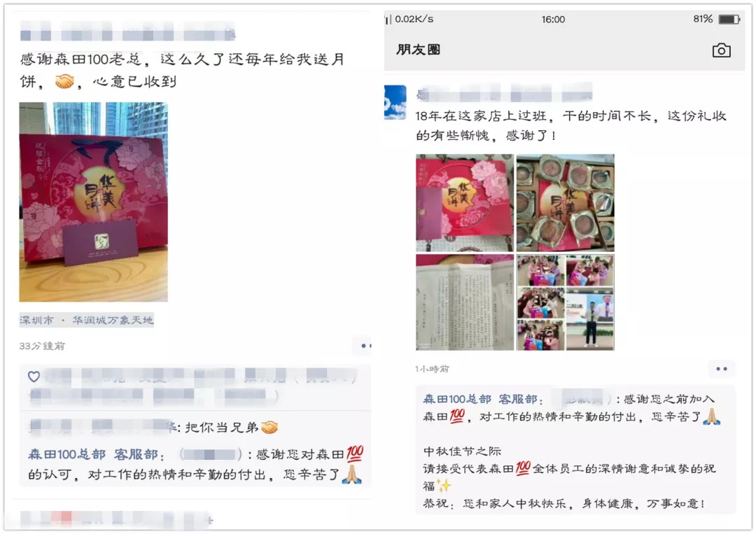Open right post's red mooncake box thumbnail
Screen dimensions: 756x534
point(465,203)
